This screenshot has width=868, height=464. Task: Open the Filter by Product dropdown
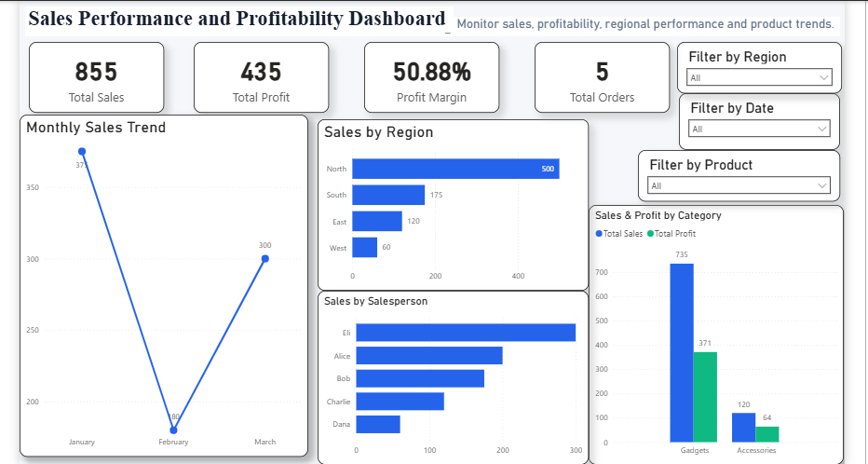pos(739,185)
